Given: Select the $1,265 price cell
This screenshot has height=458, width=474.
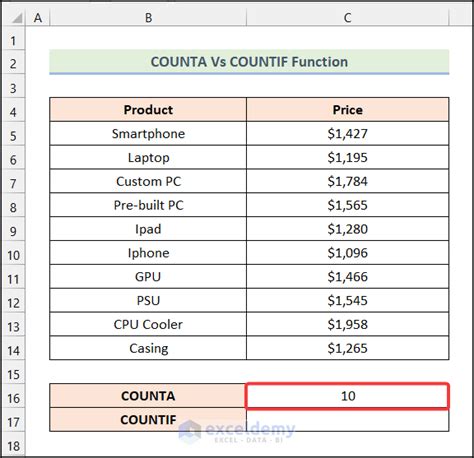Looking at the screenshot, I should (348, 348).
